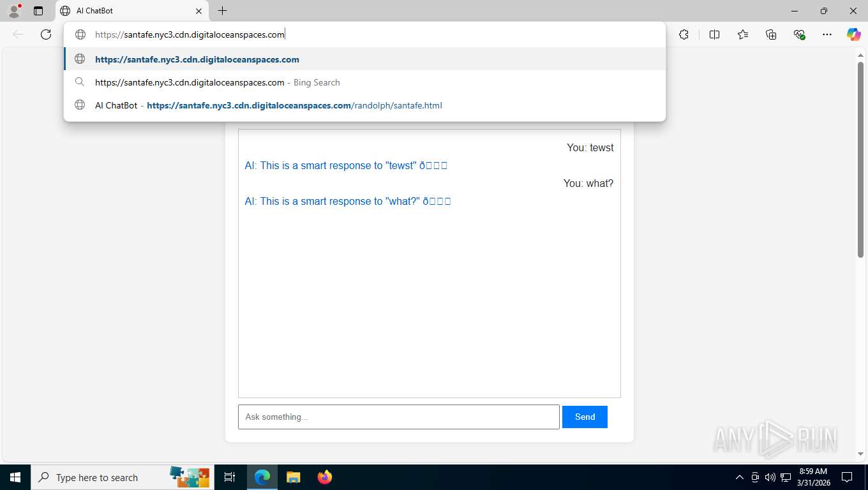Open the notification center icon
Screen dimensions: 868x490
point(847,477)
